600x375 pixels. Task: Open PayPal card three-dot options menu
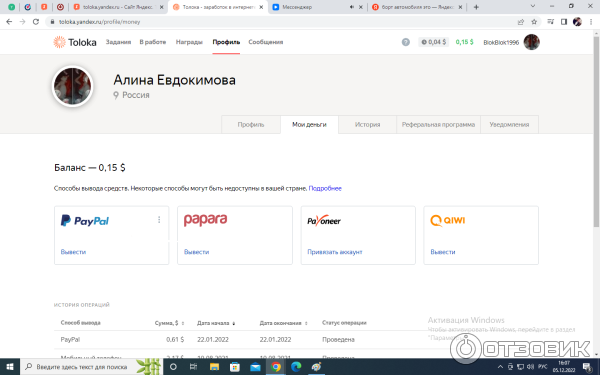159,220
